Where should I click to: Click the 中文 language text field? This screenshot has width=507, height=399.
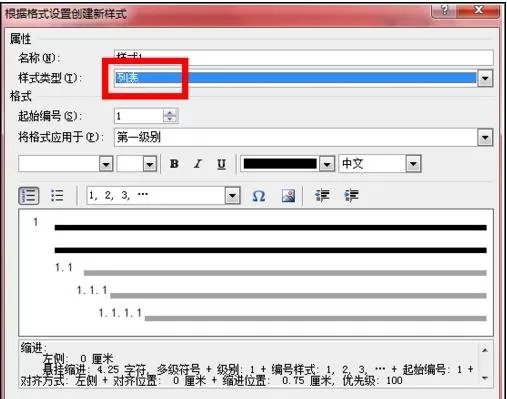[373, 164]
